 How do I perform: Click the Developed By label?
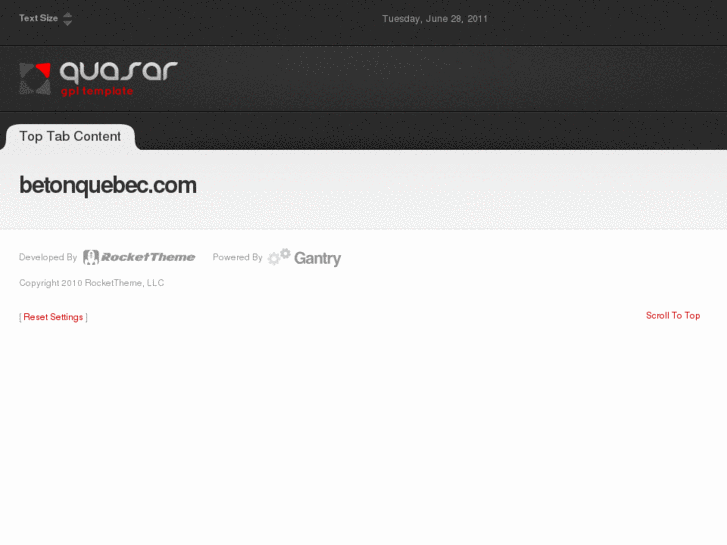(x=48, y=257)
